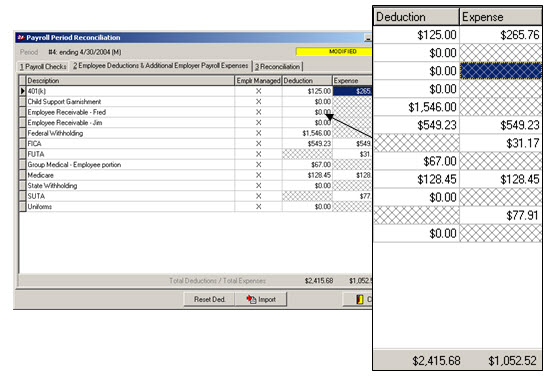Toggle Emplr Managed X for Uniforms row
Image resolution: width=550 pixels, height=376 pixels.
point(259,207)
